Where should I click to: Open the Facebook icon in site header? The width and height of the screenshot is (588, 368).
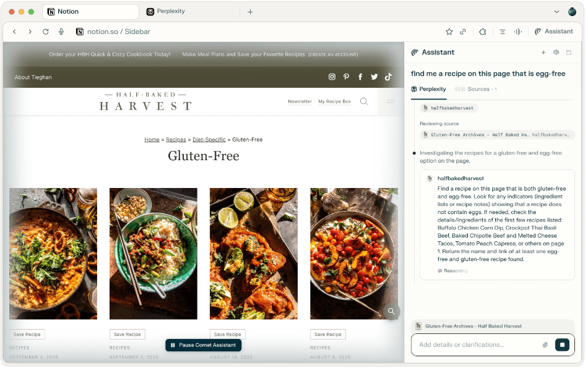coord(360,77)
